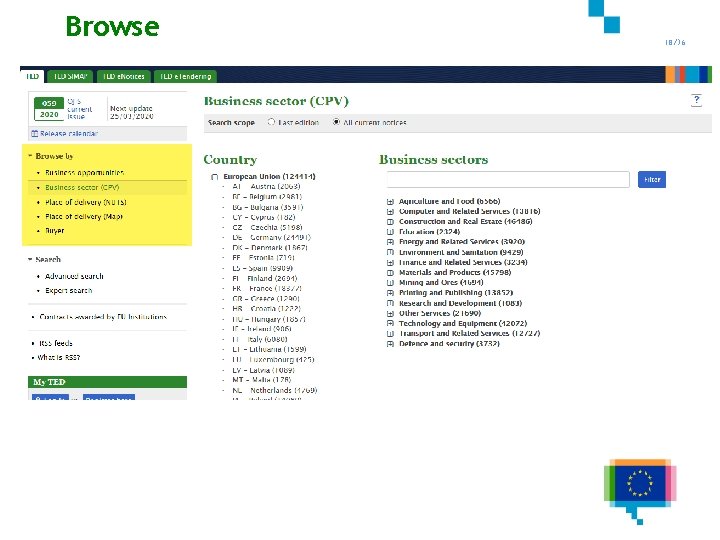This screenshot has width=720, height=540.
Task: Select the DE – Germany country entry
Action: [x=271, y=237]
